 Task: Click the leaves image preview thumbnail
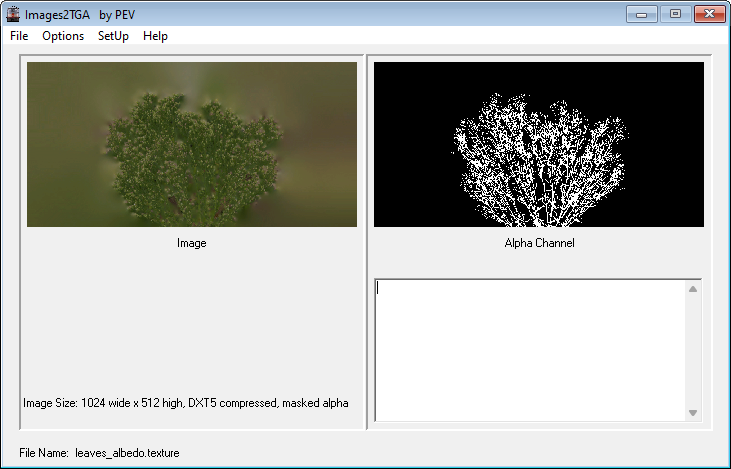pos(192,145)
